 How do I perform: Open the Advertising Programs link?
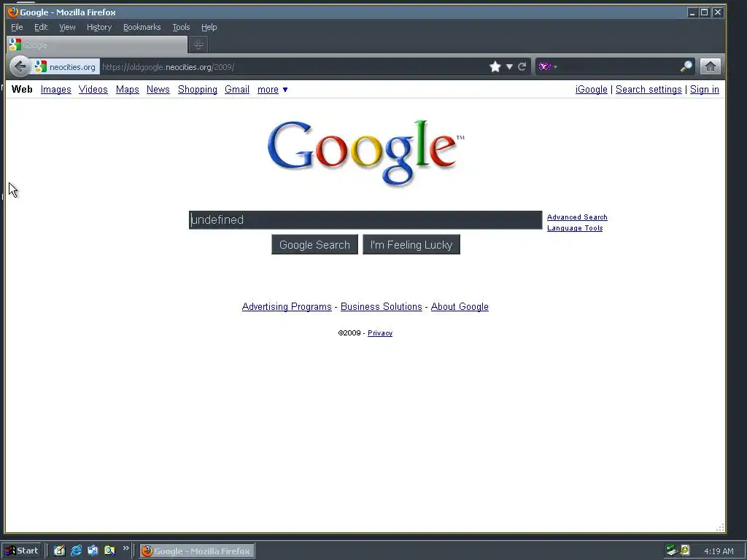click(287, 307)
